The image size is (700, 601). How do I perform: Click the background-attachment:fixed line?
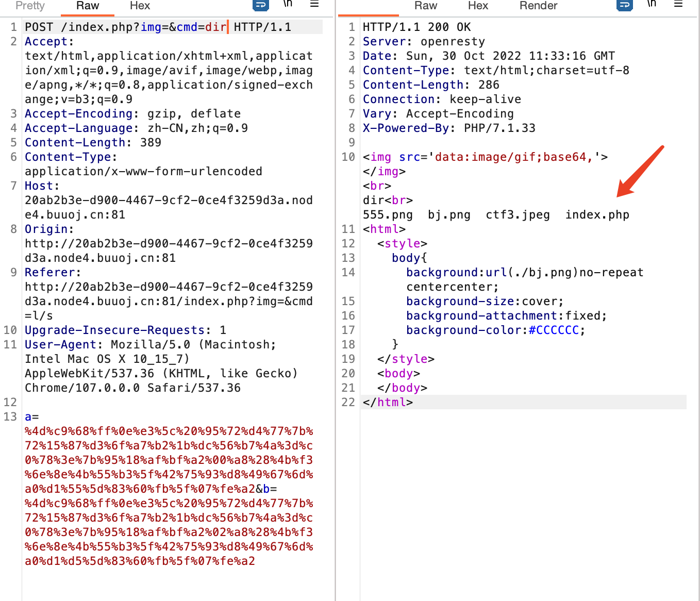[x=506, y=315]
